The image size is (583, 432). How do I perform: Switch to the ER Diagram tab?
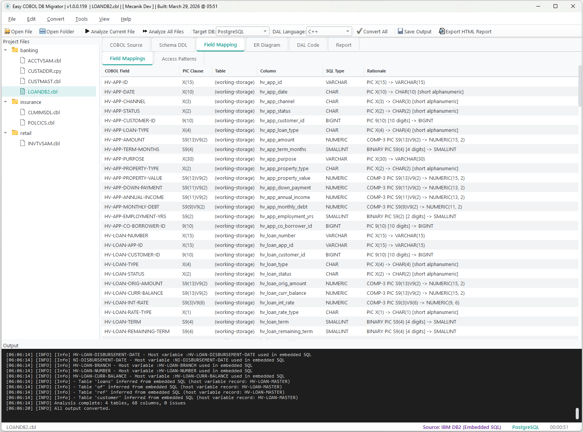pos(267,45)
